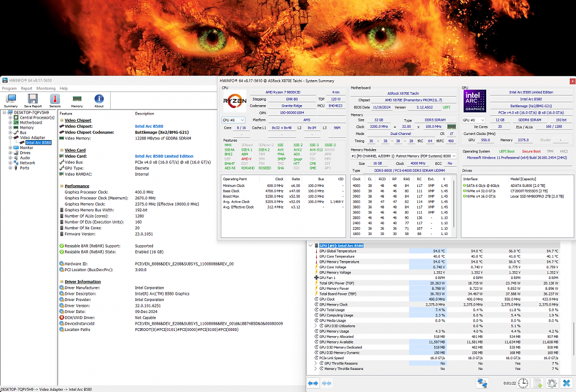Click the green check icon for ReBAR Support
This screenshot has width=576, height=392.
(62, 246)
